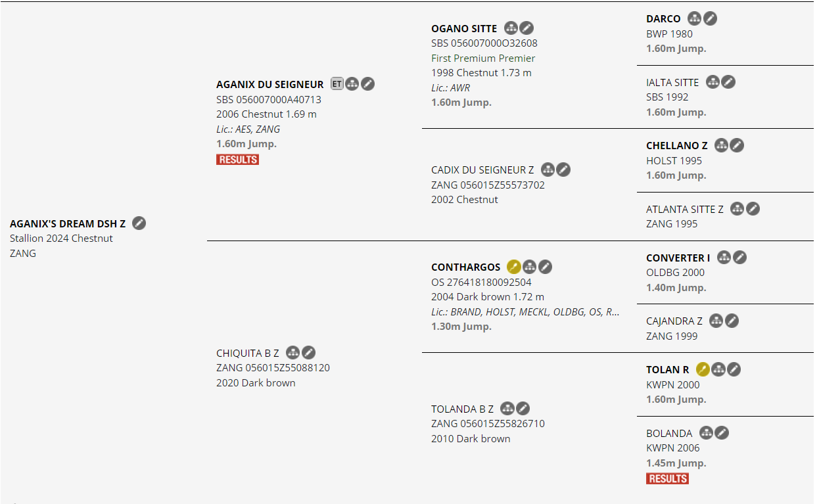819x504 pixels.
Task: Click RESULTS button under AGANIX DU SEIGNEUR
Action: tap(237, 160)
